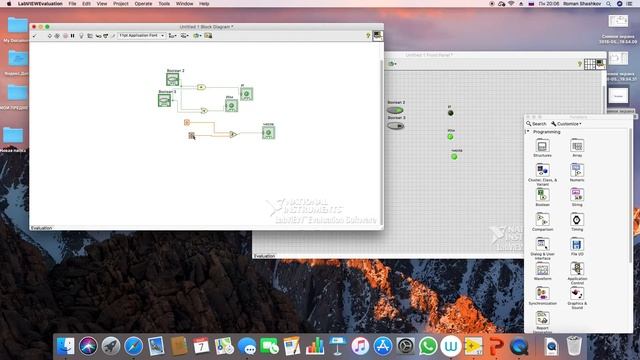Select the AND gate node in Block Diagram
The image size is (640, 360).
pos(201,87)
